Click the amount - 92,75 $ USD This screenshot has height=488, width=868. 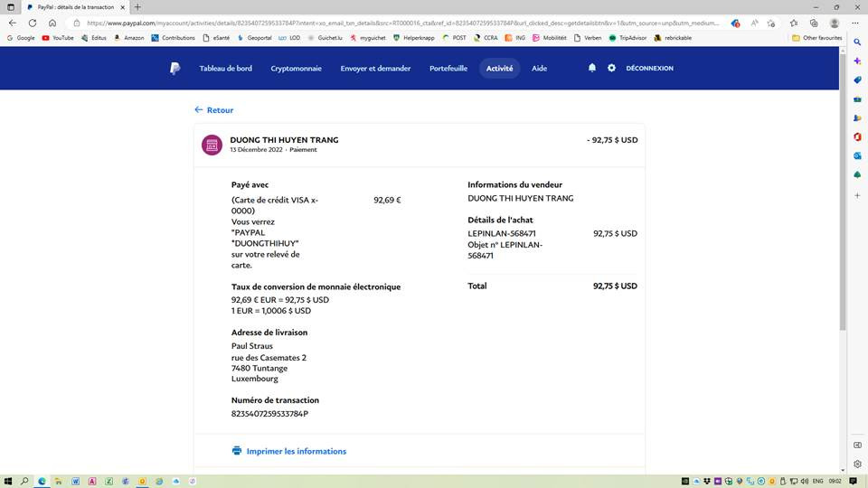tap(612, 140)
